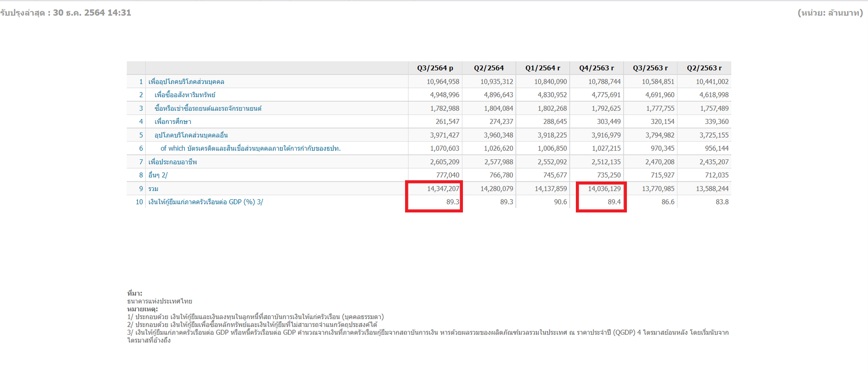The height and width of the screenshot is (375, 868).
Task: Select the เพื่อประกอบอาชีพ row label
Action: tap(172, 162)
